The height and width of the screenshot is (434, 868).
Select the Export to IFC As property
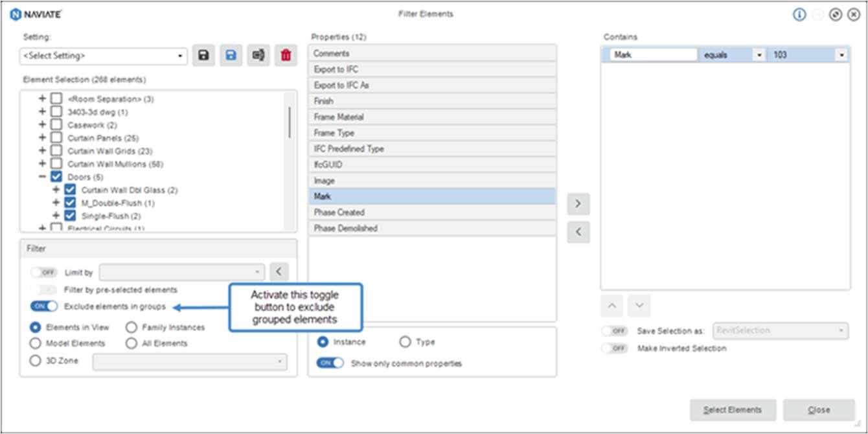click(x=432, y=85)
